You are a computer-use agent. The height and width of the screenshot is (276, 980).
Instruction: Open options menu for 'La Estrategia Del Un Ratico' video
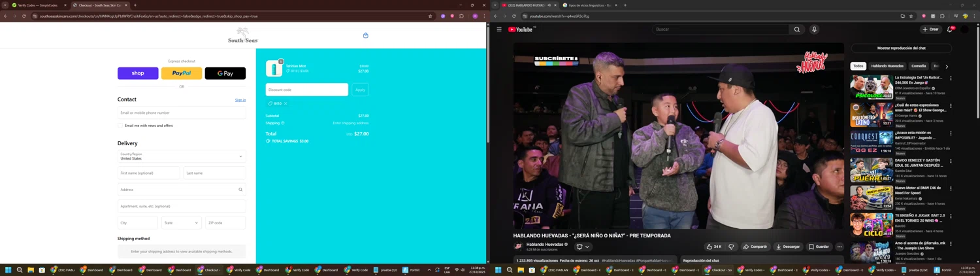(951, 78)
